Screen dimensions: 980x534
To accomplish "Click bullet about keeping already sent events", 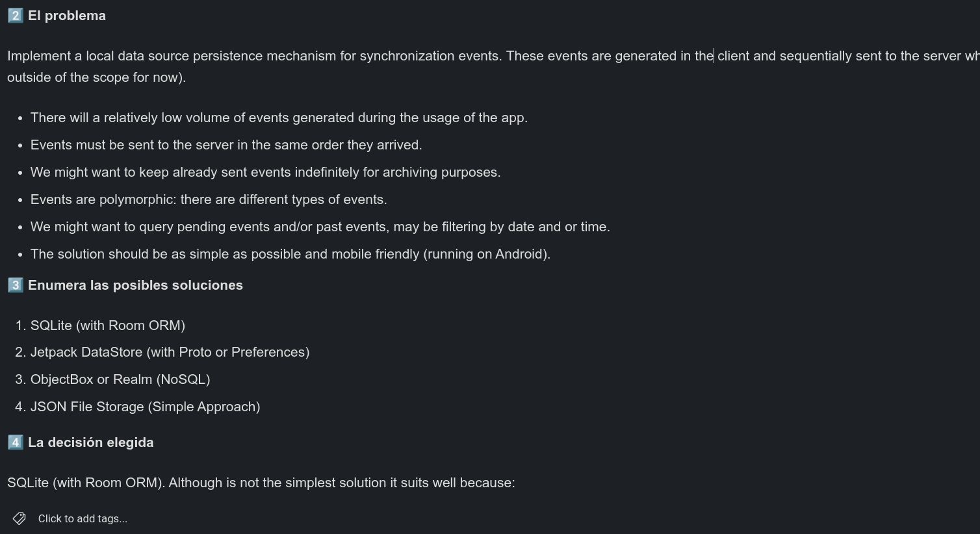I will [265, 172].
